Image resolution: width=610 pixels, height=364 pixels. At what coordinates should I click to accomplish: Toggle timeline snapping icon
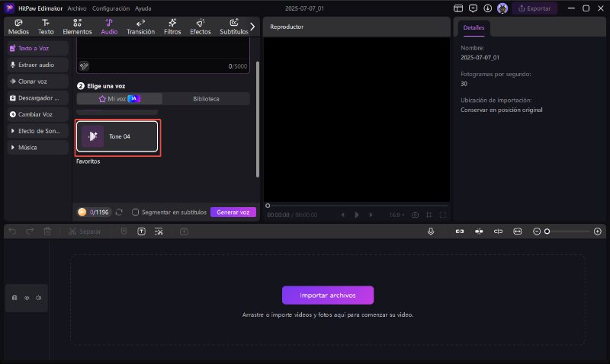point(479,231)
